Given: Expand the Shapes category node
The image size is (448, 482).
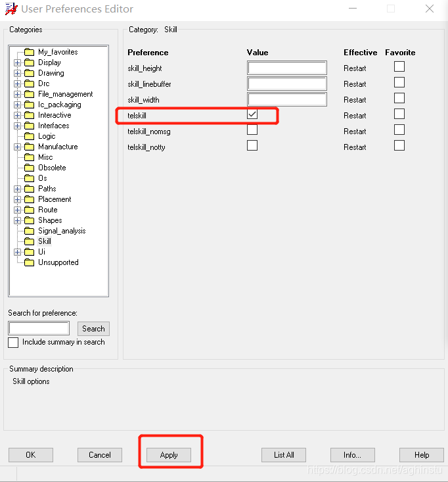Looking at the screenshot, I should (18, 220).
